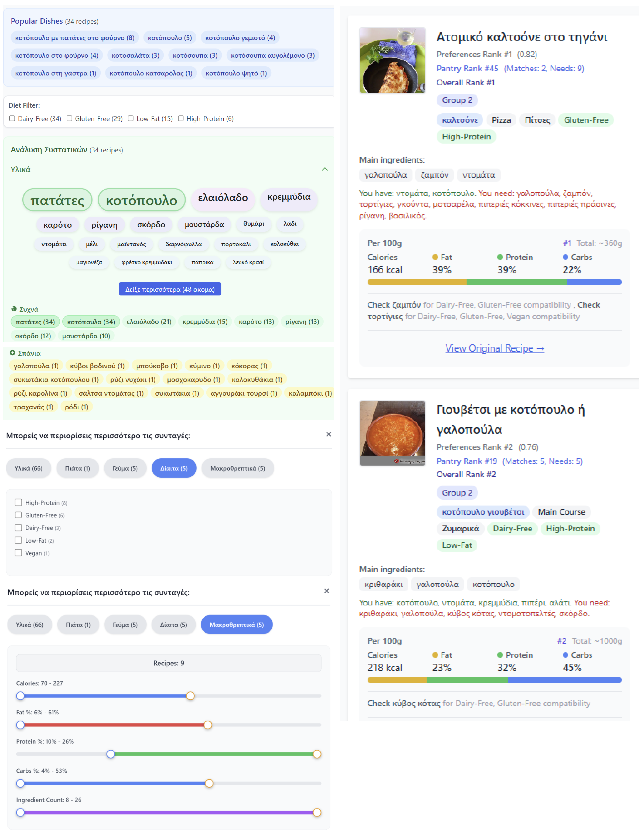Tick the Vegan (1) checkbox
644x838 pixels.
(x=18, y=553)
